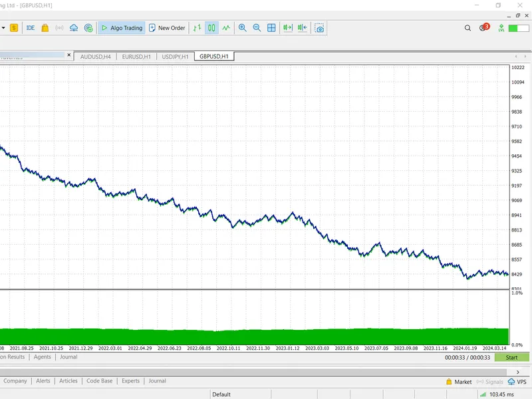Switch to bar chart mode
Image resolution: width=532 pixels, height=399 pixels.
tap(197, 28)
